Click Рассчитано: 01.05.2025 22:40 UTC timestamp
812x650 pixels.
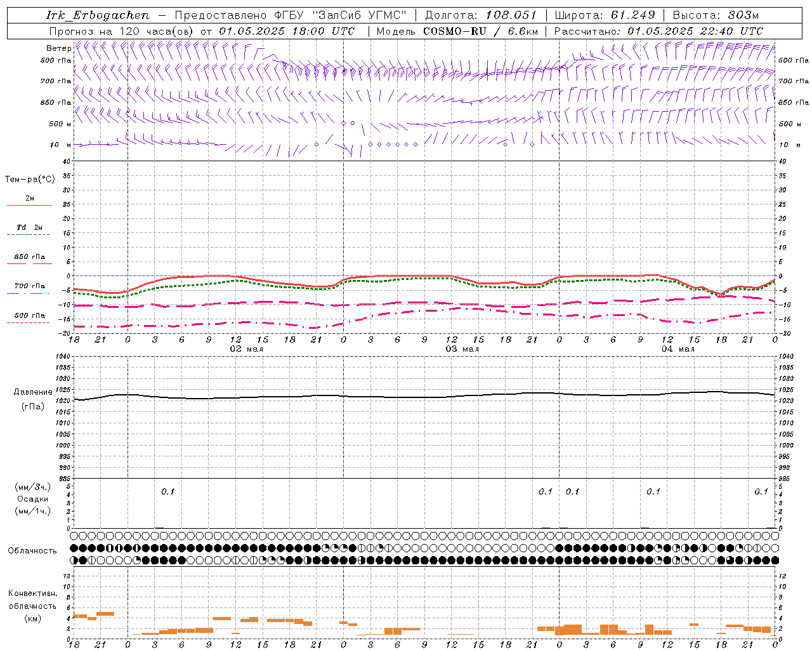(658, 31)
